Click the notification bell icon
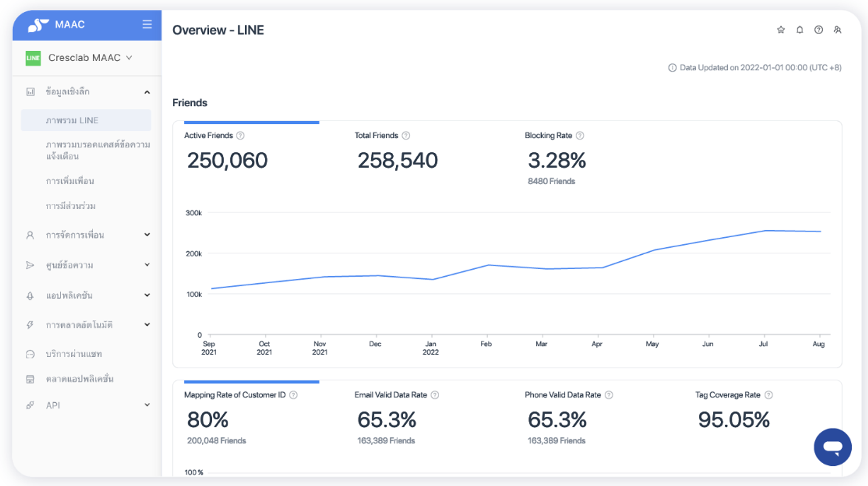This screenshot has width=868, height=486. pyautogui.click(x=799, y=29)
